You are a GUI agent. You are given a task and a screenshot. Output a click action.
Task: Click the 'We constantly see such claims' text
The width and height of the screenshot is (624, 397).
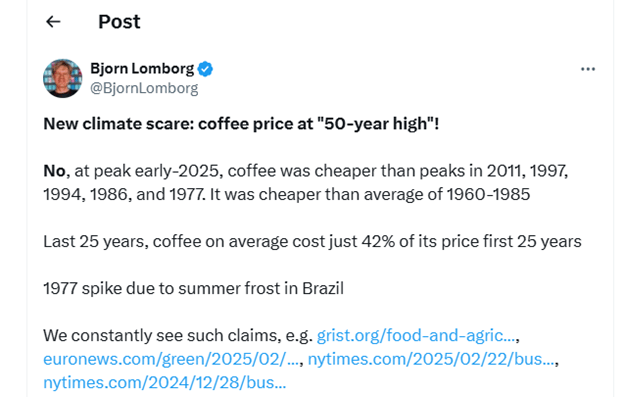178,335
